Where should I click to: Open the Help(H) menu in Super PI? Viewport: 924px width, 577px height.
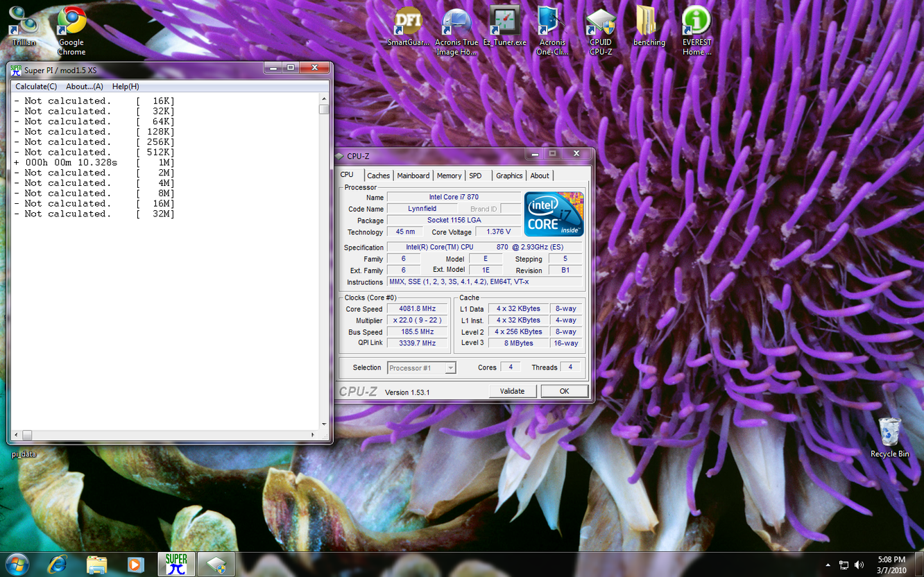point(126,87)
